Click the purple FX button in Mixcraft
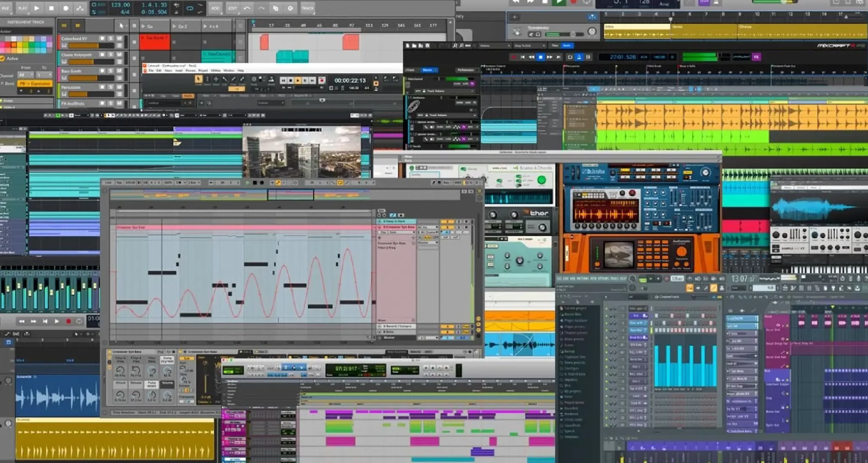The image size is (868, 463). (x=756, y=57)
